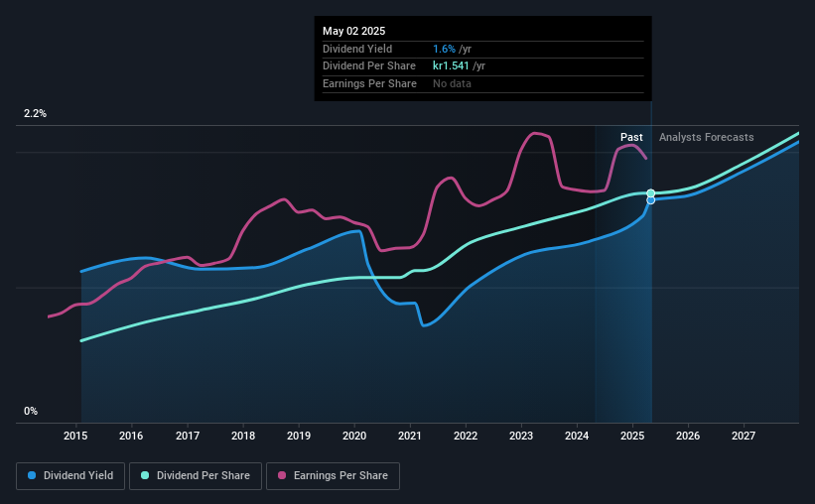Viewport: 815px width, 504px height.
Task: Click the 2025 x-axis label
Action: pos(632,436)
